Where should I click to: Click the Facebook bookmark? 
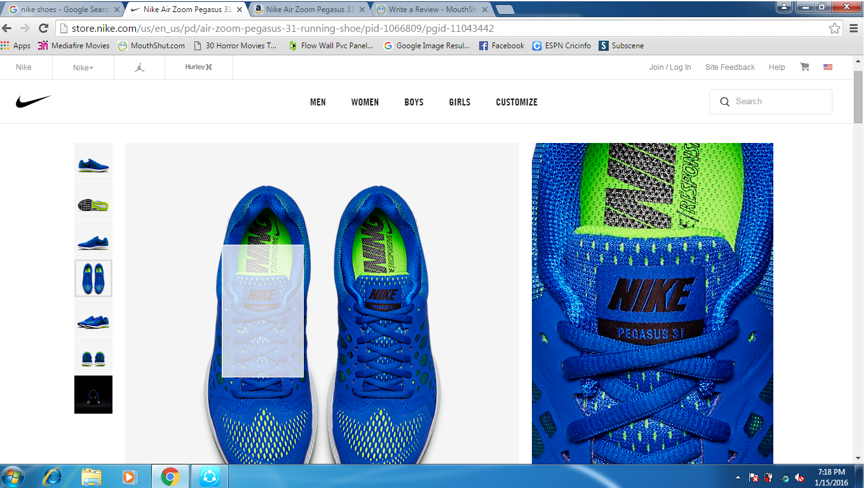click(501, 46)
